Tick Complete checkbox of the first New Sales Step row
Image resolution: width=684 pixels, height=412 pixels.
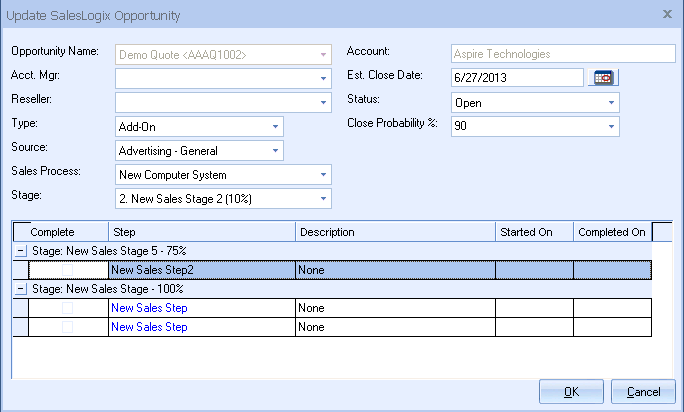68,308
